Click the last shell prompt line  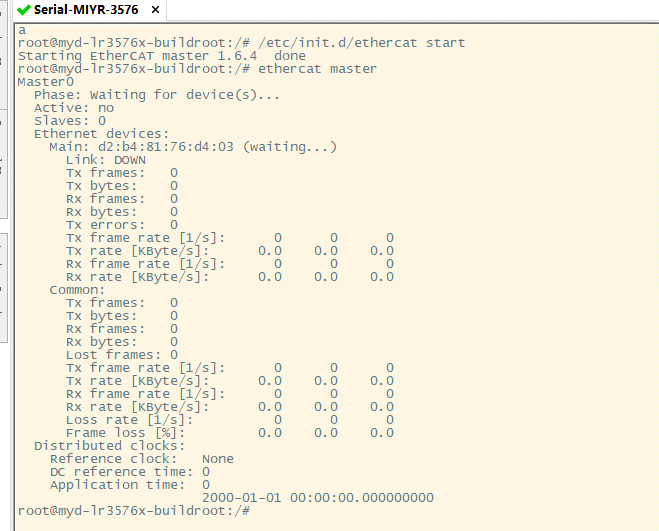click(133, 511)
